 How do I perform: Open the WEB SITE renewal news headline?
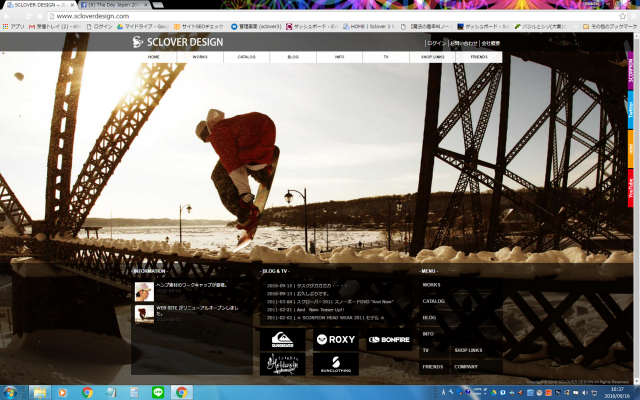point(197,311)
